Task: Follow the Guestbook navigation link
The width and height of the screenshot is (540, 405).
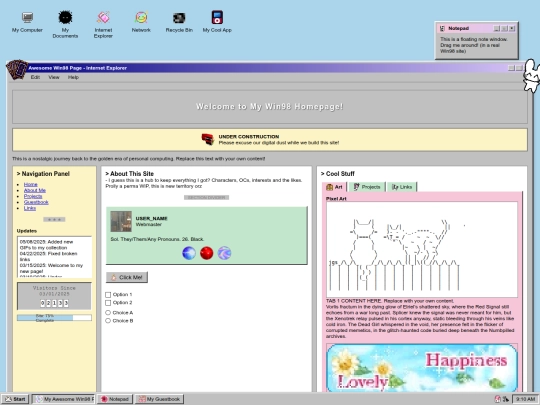Action: click(36, 202)
